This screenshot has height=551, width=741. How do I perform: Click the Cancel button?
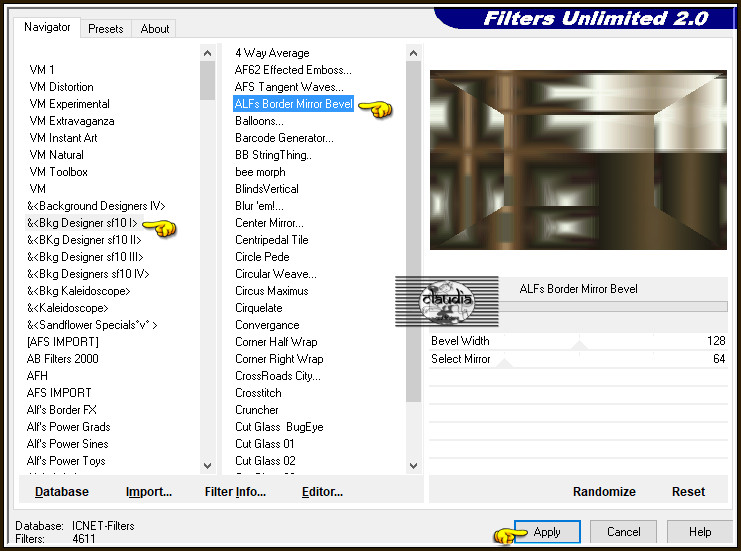(x=623, y=532)
